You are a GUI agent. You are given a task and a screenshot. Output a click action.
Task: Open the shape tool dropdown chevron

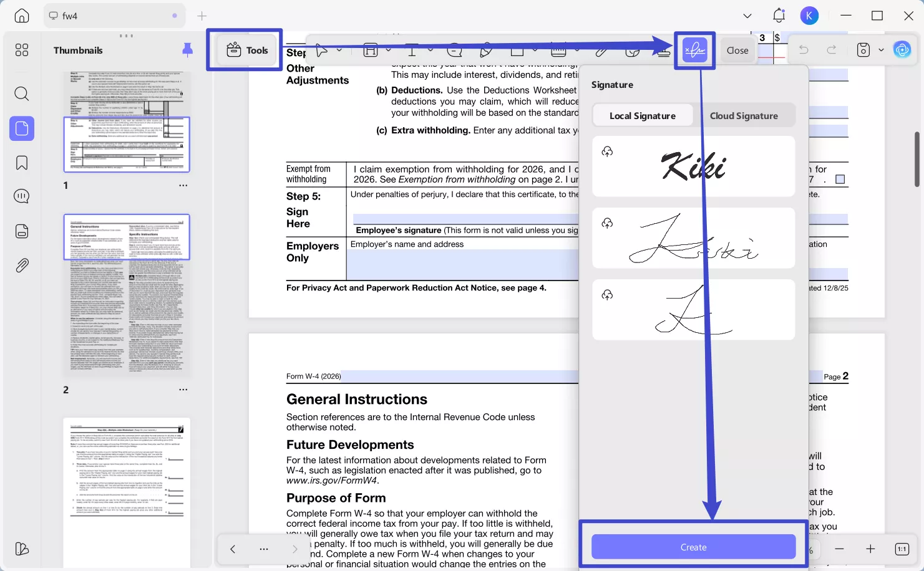[x=535, y=51]
